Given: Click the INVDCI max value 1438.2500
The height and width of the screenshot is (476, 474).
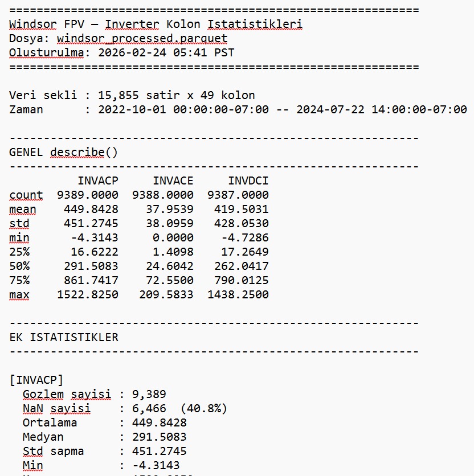Looking at the screenshot, I should [238, 294].
